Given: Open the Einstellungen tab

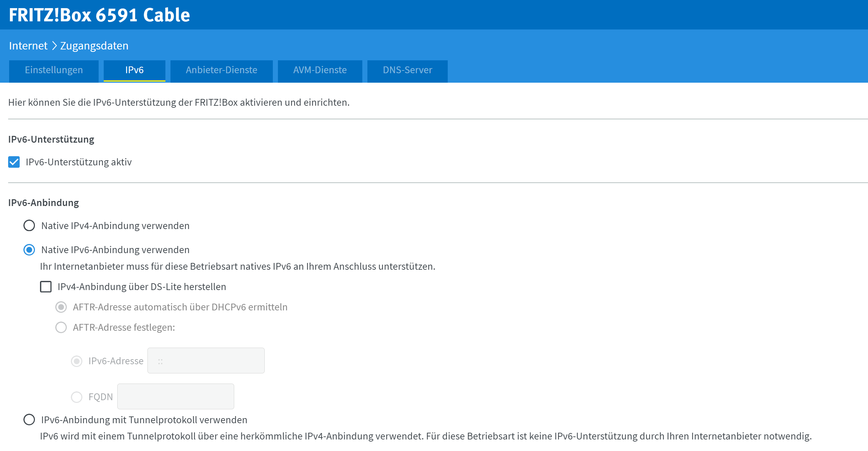Looking at the screenshot, I should coord(54,70).
